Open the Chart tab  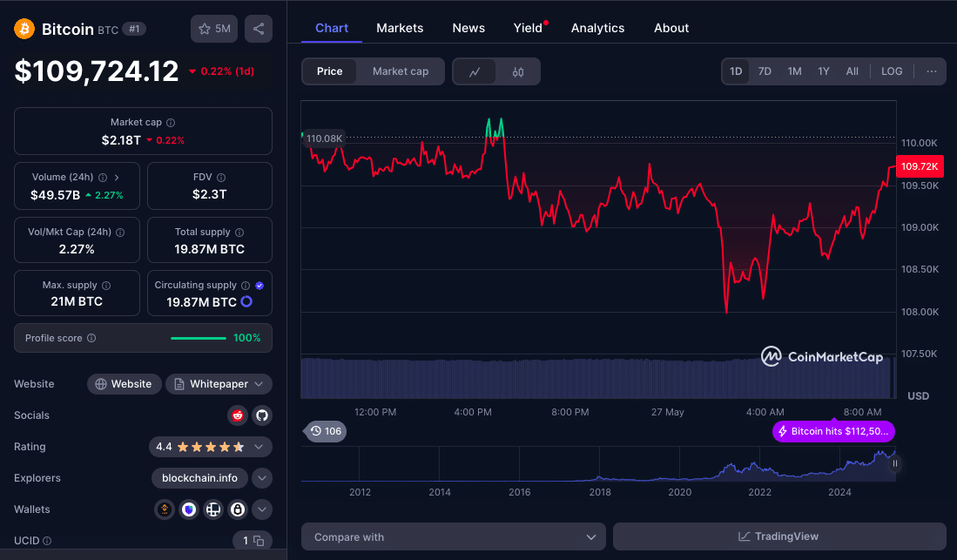(332, 28)
